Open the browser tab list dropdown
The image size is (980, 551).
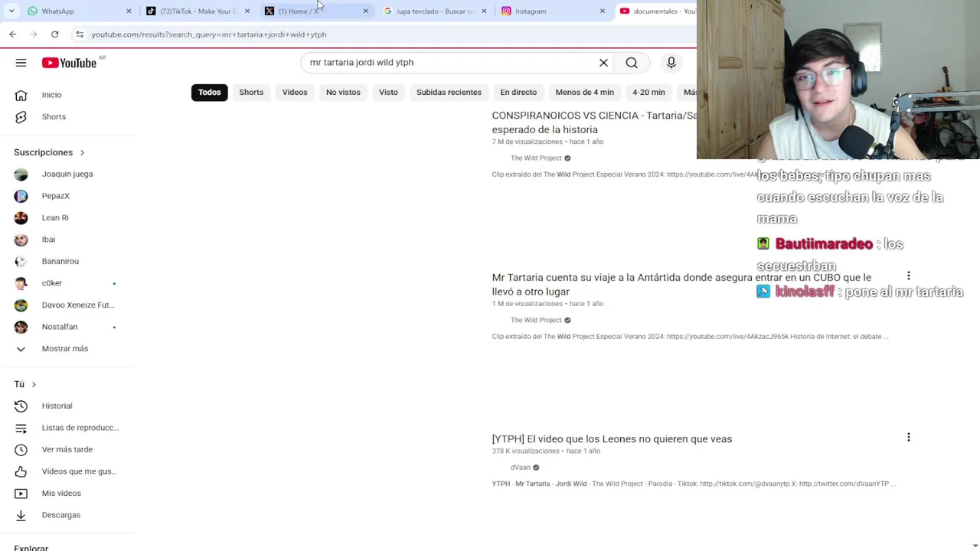click(11, 11)
